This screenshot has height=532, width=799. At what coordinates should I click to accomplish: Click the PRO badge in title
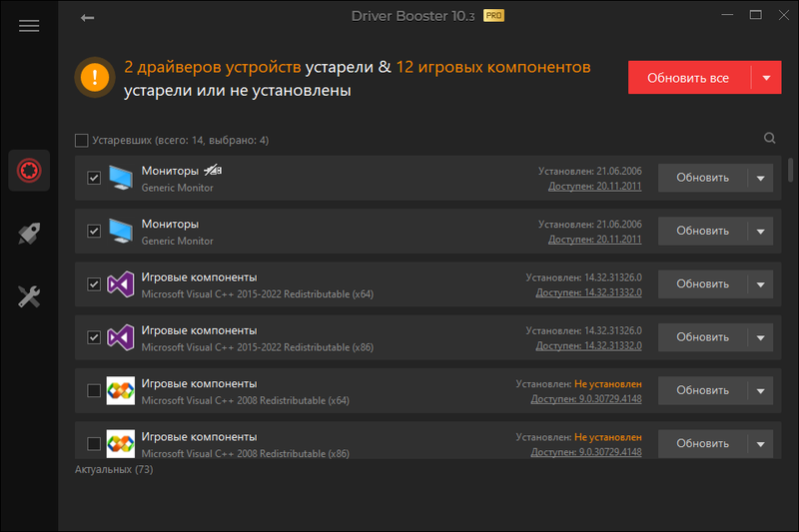pyautogui.click(x=493, y=16)
